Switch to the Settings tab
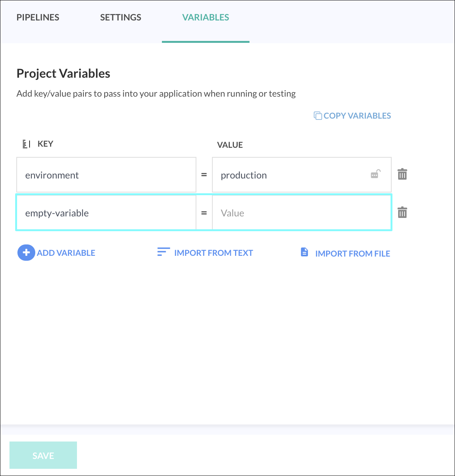The image size is (455, 476). coord(121,17)
